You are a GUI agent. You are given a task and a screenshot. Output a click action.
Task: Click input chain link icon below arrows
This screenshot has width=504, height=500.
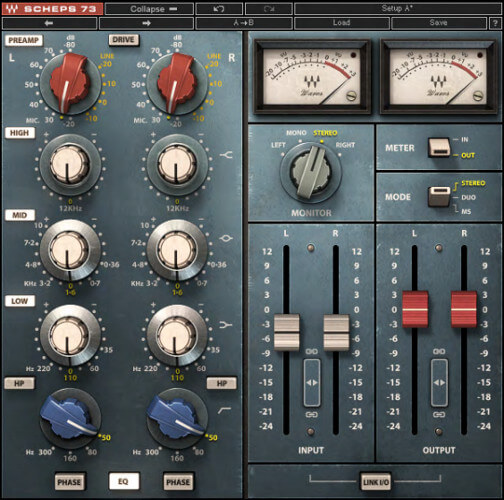coord(311,415)
